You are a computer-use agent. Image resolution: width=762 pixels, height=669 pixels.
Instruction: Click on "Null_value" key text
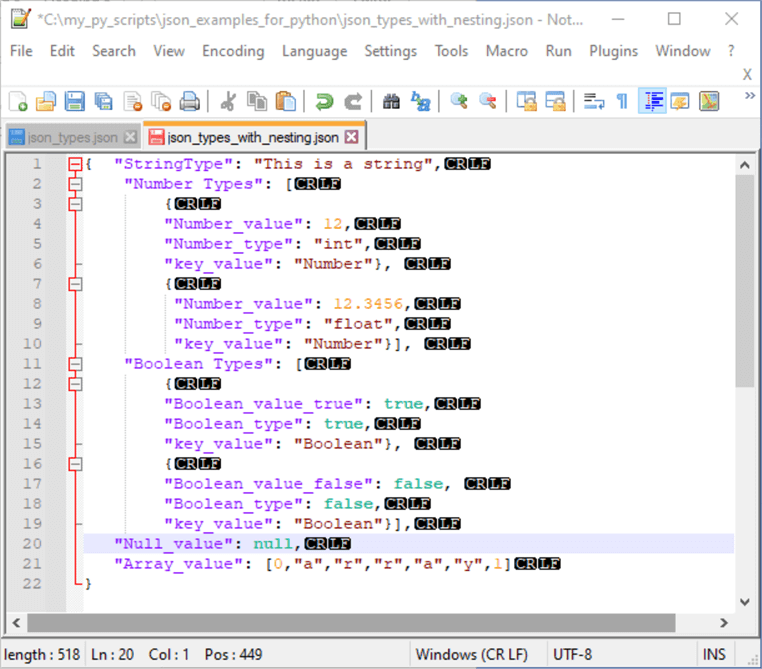click(x=174, y=544)
